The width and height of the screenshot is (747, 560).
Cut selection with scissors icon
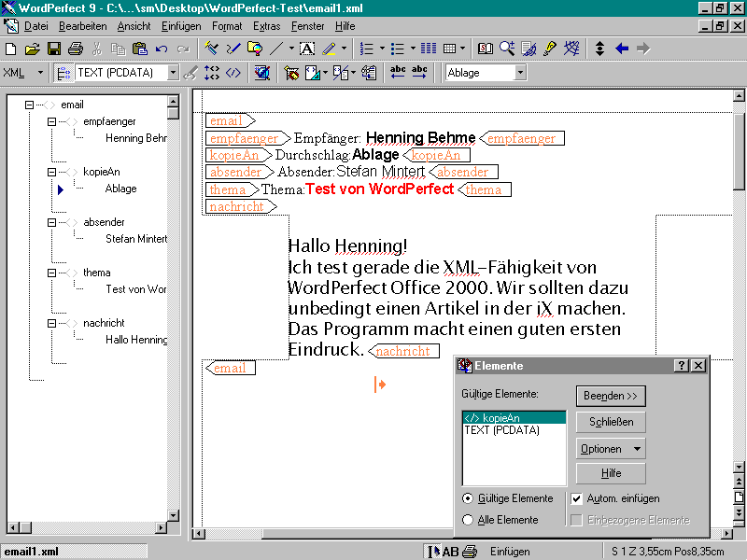click(x=97, y=49)
